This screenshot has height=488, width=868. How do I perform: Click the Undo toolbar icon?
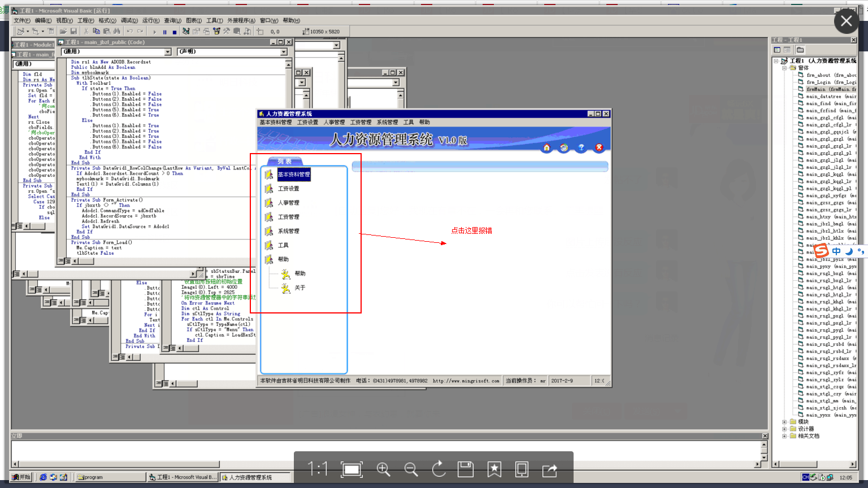pyautogui.click(x=130, y=32)
